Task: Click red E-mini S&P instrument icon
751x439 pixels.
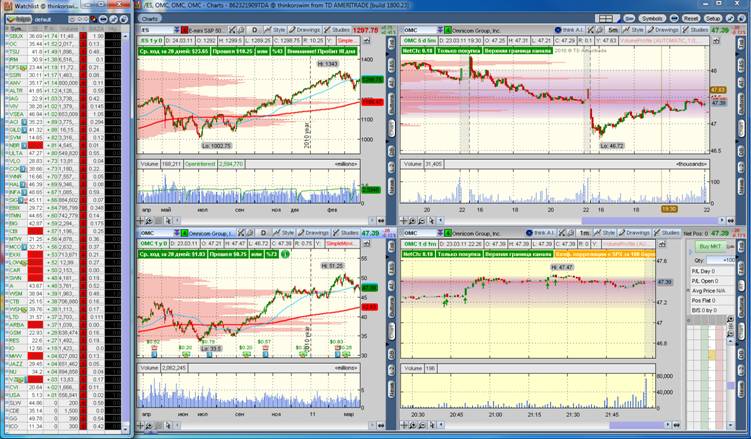Action: [x=184, y=30]
